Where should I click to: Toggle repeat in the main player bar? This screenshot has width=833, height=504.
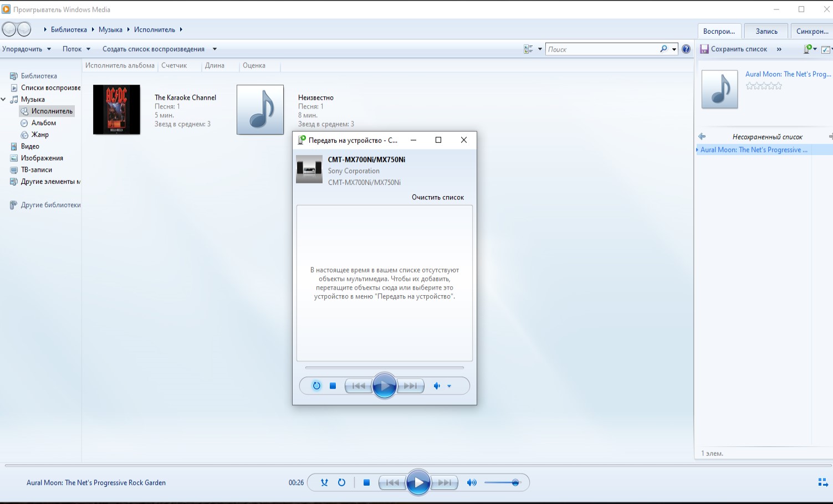pos(341,482)
